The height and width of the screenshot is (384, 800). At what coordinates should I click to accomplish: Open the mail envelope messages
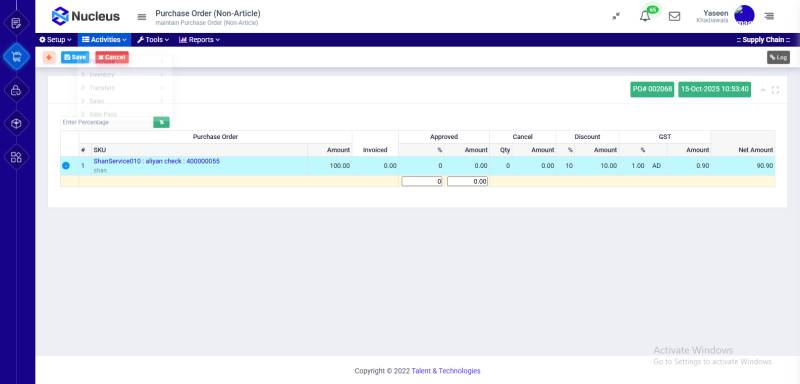(x=674, y=16)
